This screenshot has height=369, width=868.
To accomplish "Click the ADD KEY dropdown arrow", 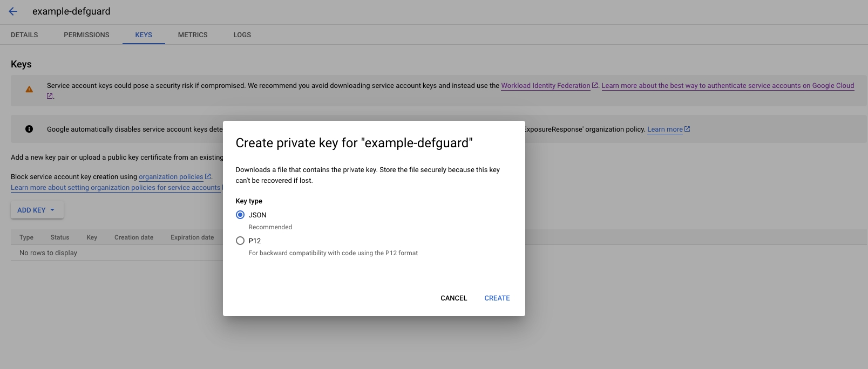I will (52, 210).
